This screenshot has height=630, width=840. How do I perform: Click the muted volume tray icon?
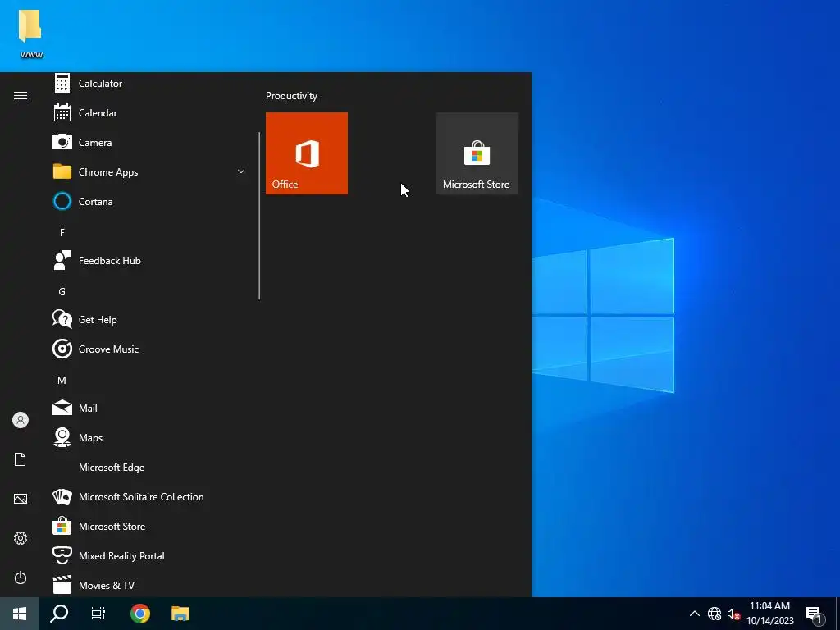733,614
